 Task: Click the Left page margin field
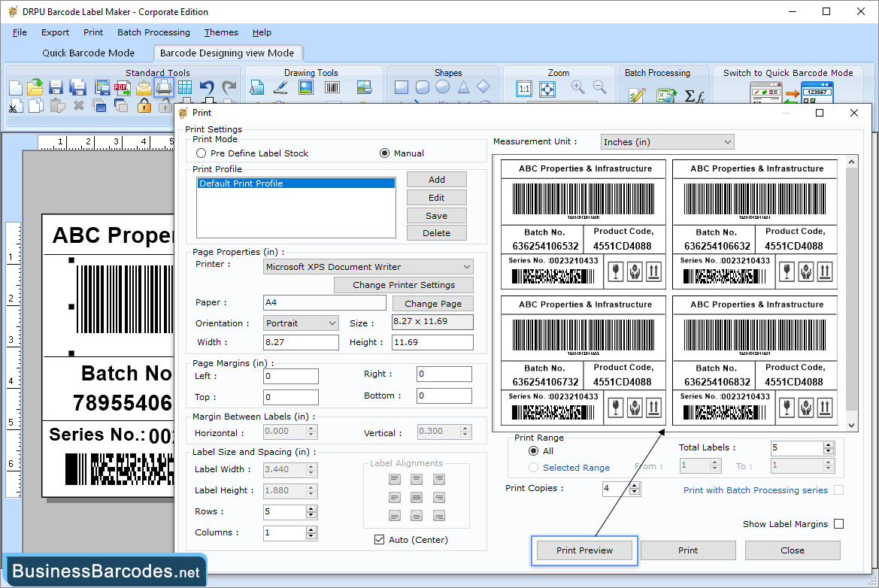pos(291,375)
